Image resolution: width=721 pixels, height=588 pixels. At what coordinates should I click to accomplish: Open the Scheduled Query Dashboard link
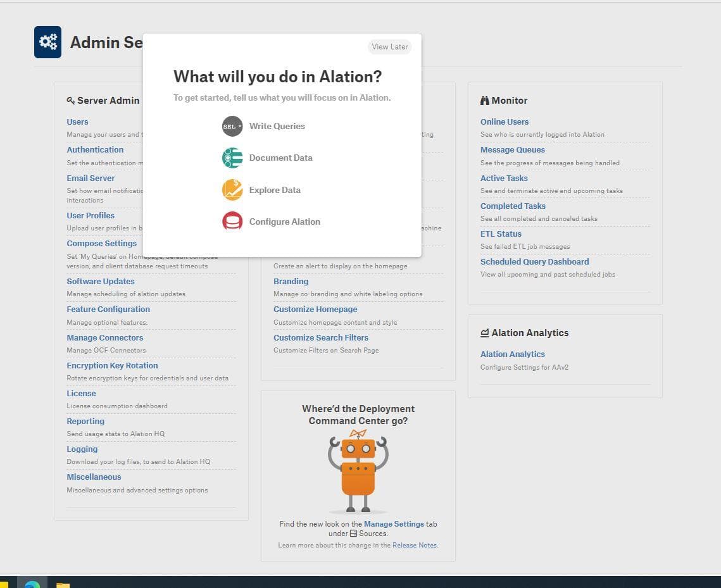(x=534, y=261)
